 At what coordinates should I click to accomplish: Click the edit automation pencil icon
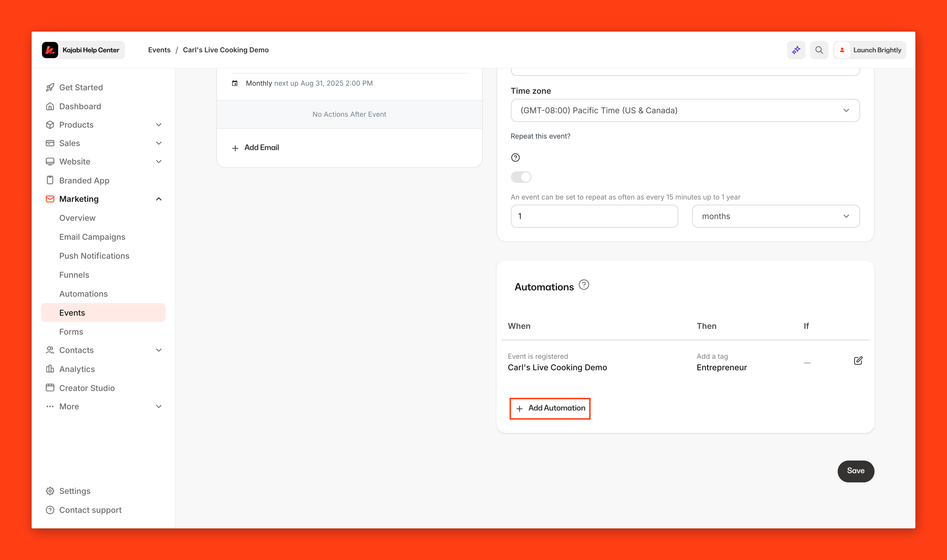(858, 361)
